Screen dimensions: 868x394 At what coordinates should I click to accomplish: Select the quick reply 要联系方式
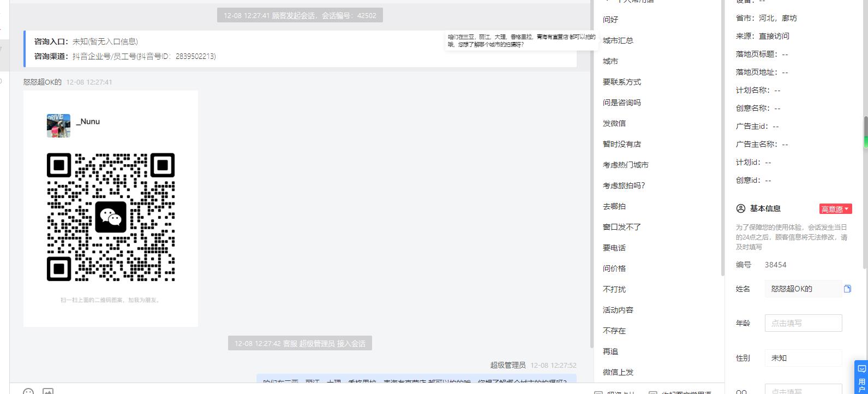click(x=622, y=82)
